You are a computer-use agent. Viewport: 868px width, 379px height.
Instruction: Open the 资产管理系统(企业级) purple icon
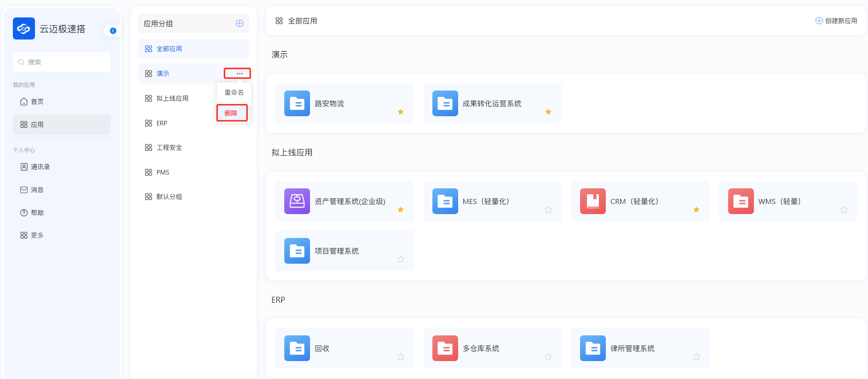click(x=297, y=201)
